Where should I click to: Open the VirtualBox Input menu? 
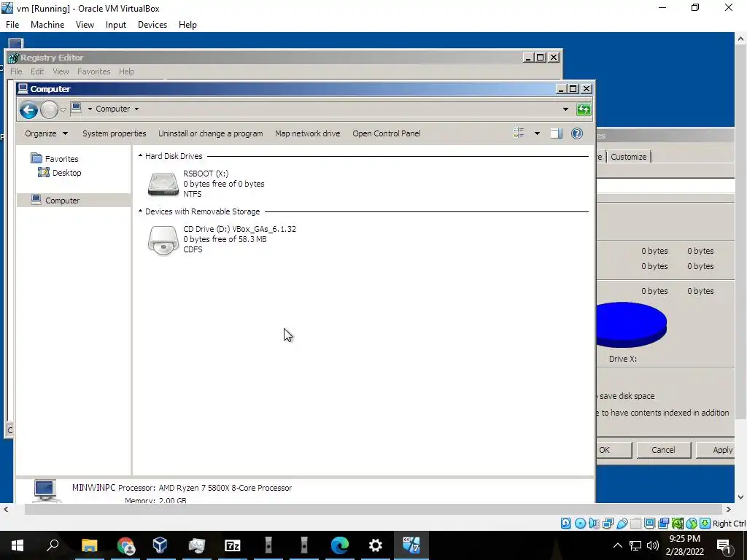(x=116, y=25)
